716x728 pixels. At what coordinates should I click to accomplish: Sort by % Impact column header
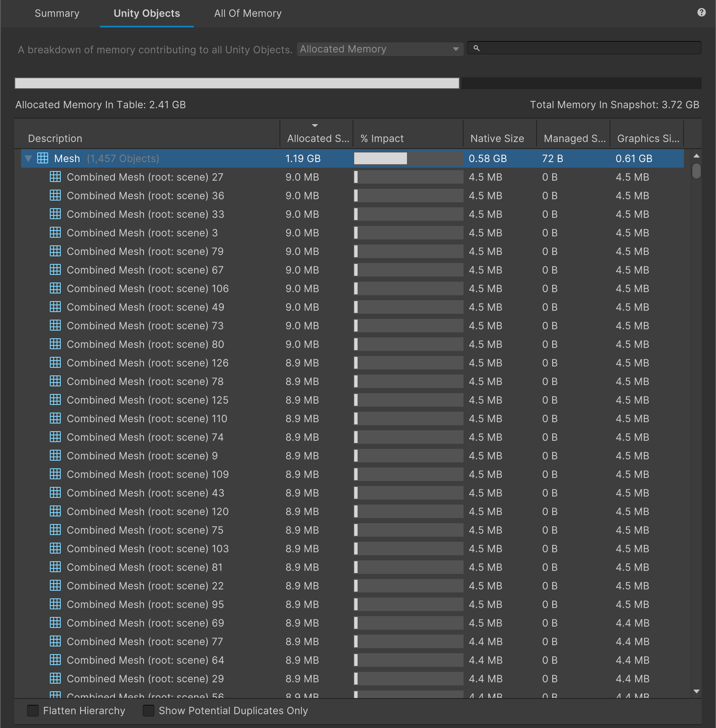point(408,134)
